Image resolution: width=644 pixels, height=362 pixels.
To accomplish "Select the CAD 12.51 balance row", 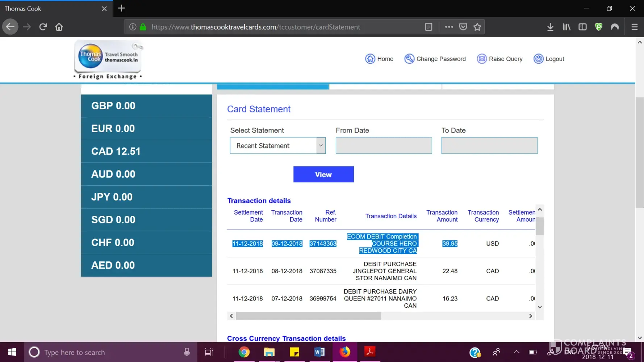I will [146, 151].
